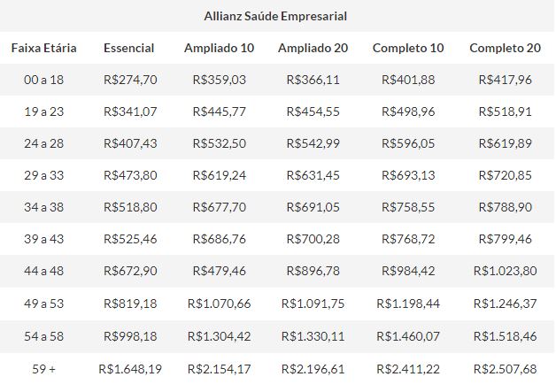
Task: Click the Allianz Saúde Empresarial table title
Action: [x=275, y=16]
